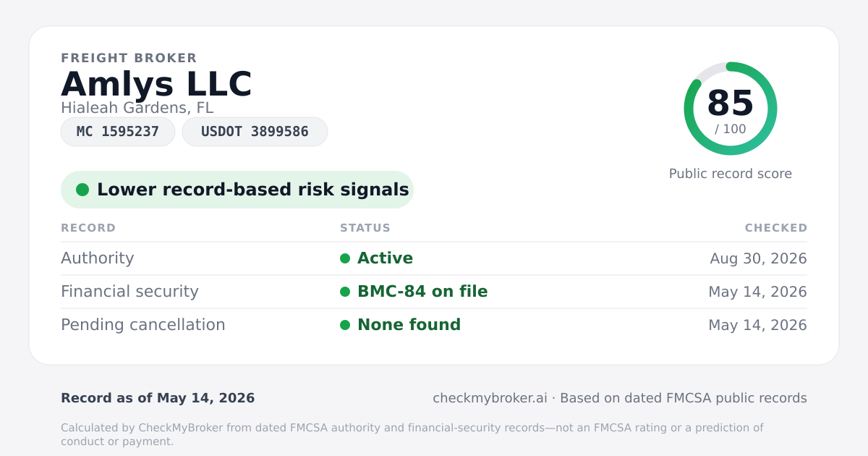Click the Record as of May 14, 2026 text
This screenshot has height=456, width=868.
pyautogui.click(x=158, y=398)
